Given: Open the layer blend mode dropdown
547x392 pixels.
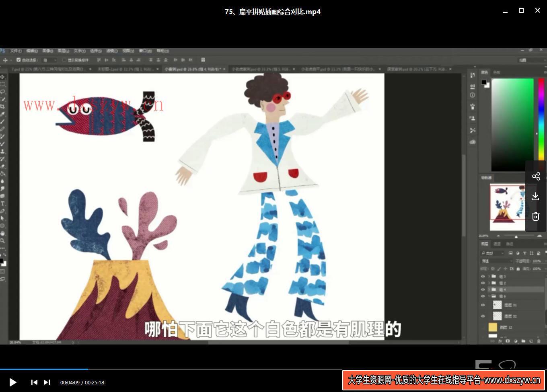Looking at the screenshot, I should [x=497, y=261].
